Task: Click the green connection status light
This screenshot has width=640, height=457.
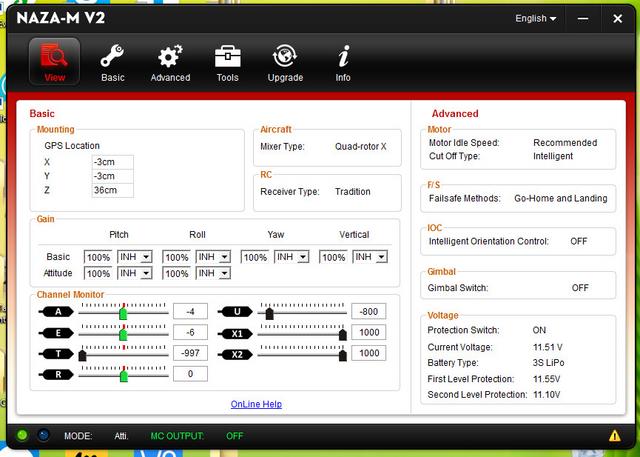Action: 22,435
